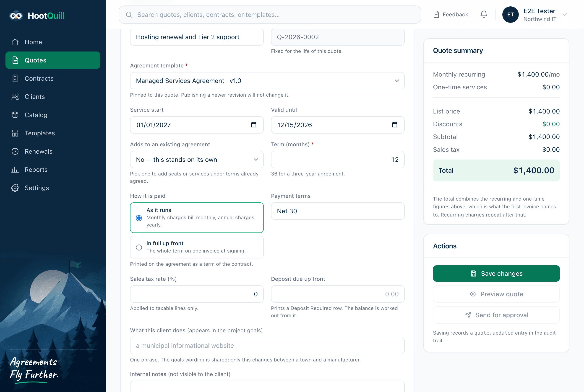Open the Valid until calendar picker
The image size is (584, 392).
pos(394,125)
